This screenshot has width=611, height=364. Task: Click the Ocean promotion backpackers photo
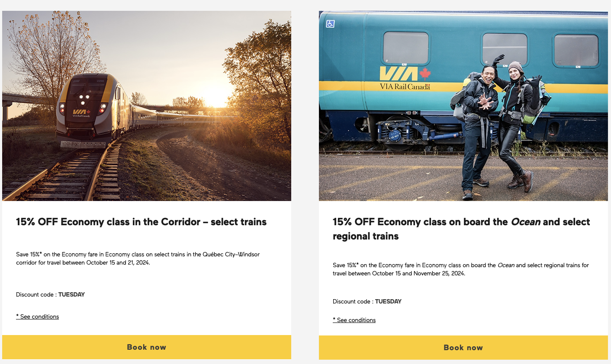point(463,105)
